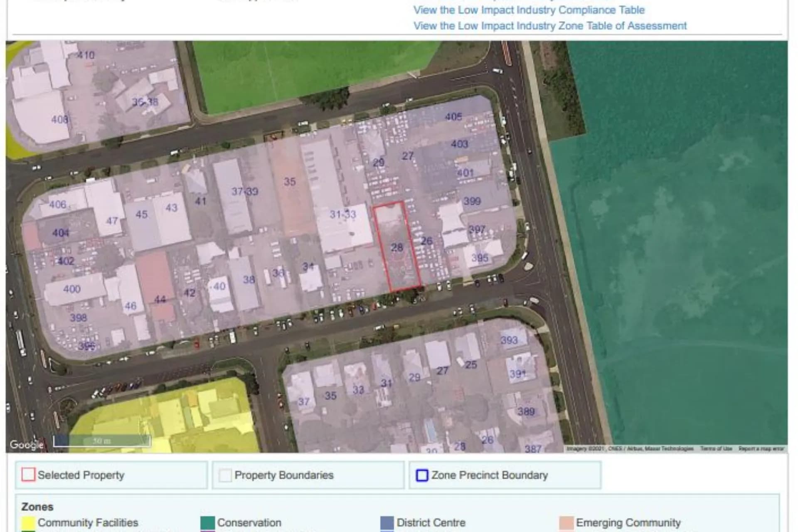Click the Conservation zone legend label
798x532 pixels.
pyautogui.click(x=249, y=523)
